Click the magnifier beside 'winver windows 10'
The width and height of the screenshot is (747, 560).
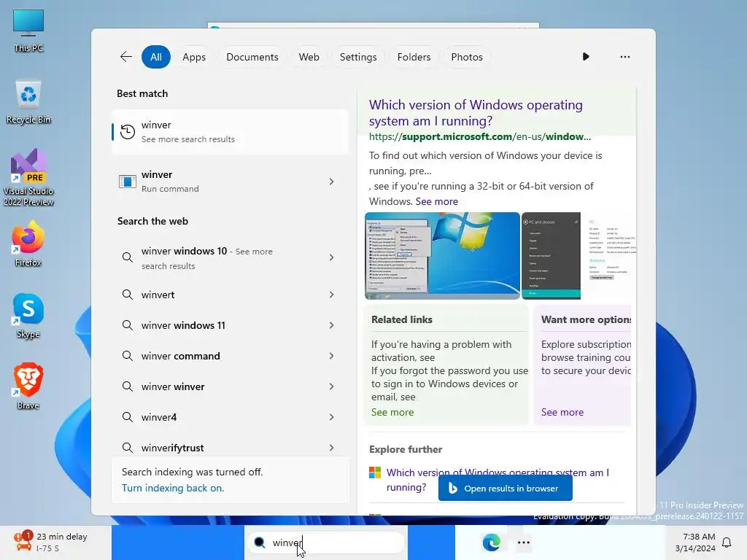(127, 257)
